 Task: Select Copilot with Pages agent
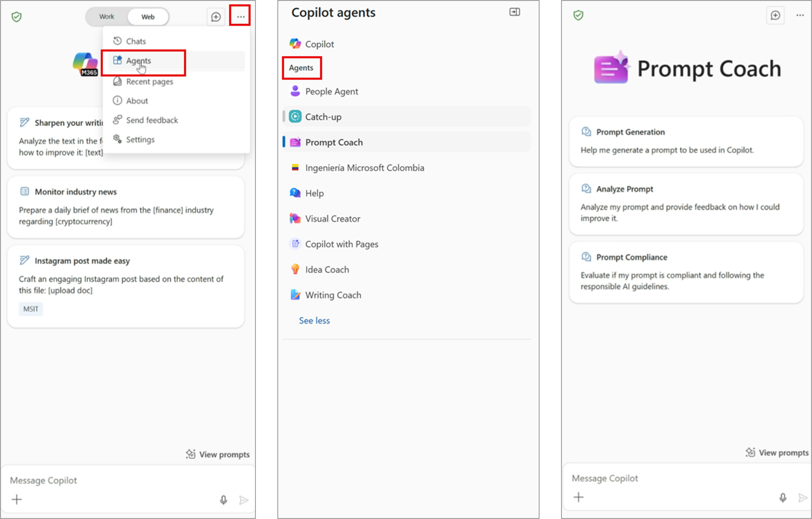407,244
